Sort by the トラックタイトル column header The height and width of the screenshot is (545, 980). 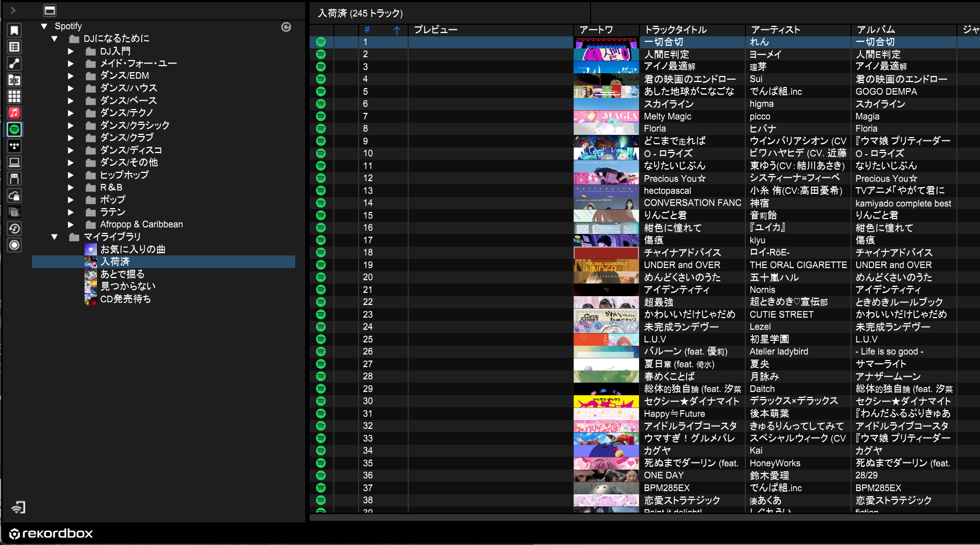[675, 30]
